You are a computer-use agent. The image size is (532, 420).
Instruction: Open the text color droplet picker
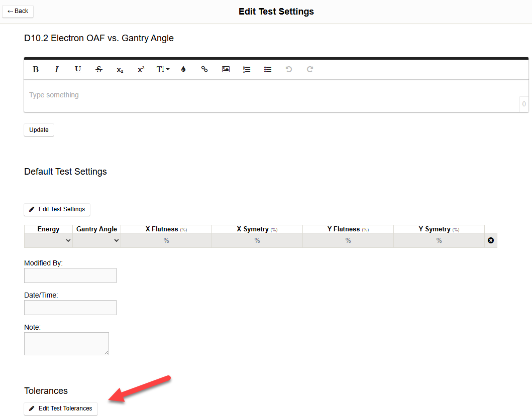183,69
